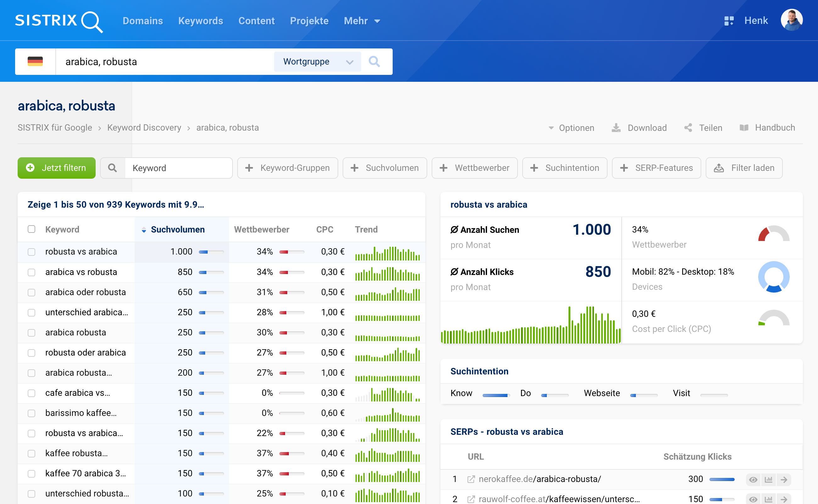Switch to the Keywords section in the navigation
The image size is (818, 504).
click(x=200, y=21)
